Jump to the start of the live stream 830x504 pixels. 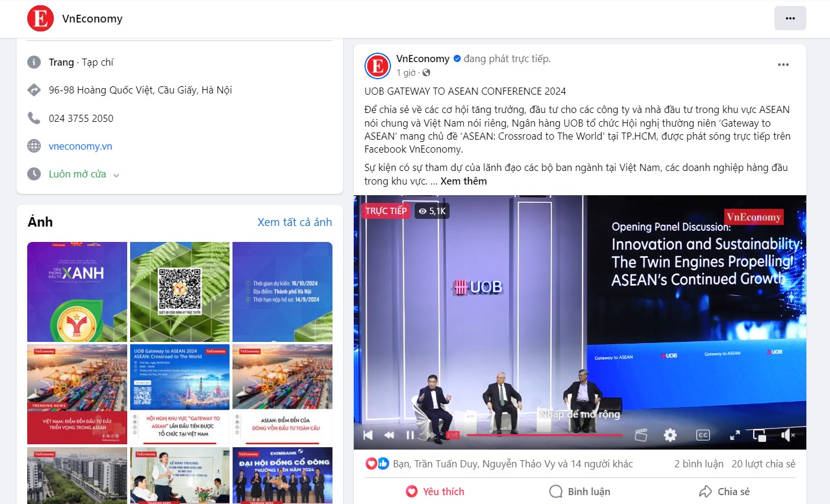[x=368, y=435]
